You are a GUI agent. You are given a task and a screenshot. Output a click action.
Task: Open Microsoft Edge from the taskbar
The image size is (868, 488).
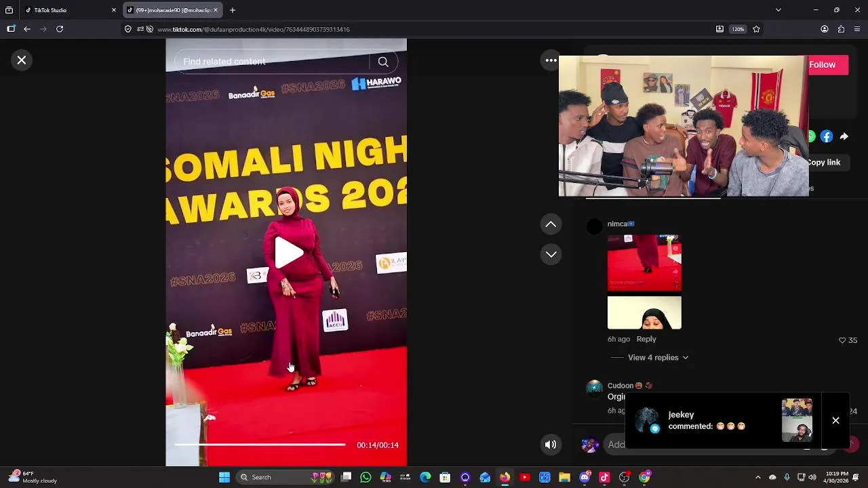pyautogui.click(x=425, y=477)
